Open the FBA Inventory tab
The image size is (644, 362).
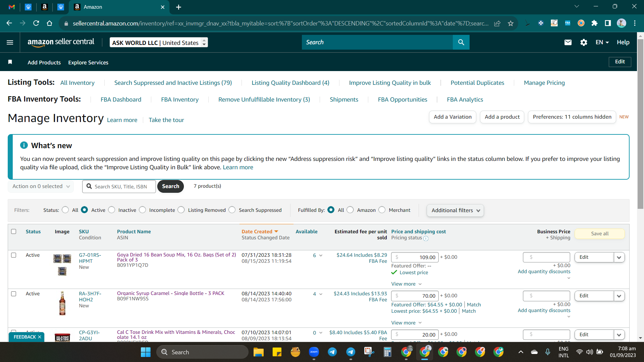pos(180,100)
